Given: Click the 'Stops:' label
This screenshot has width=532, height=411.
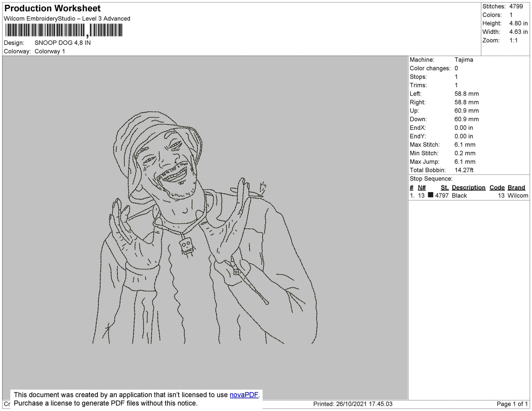Looking at the screenshot, I should 418,77.
